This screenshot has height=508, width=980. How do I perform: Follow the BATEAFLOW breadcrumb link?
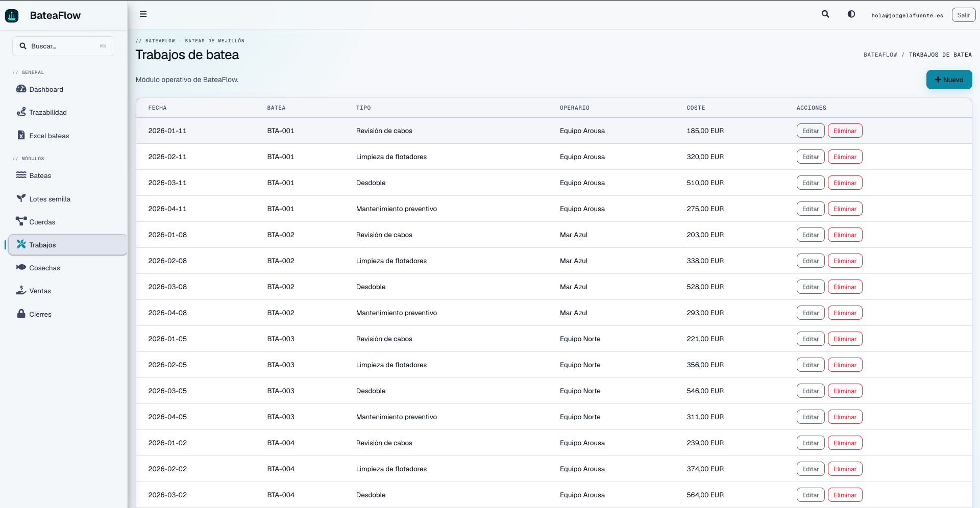[880, 55]
